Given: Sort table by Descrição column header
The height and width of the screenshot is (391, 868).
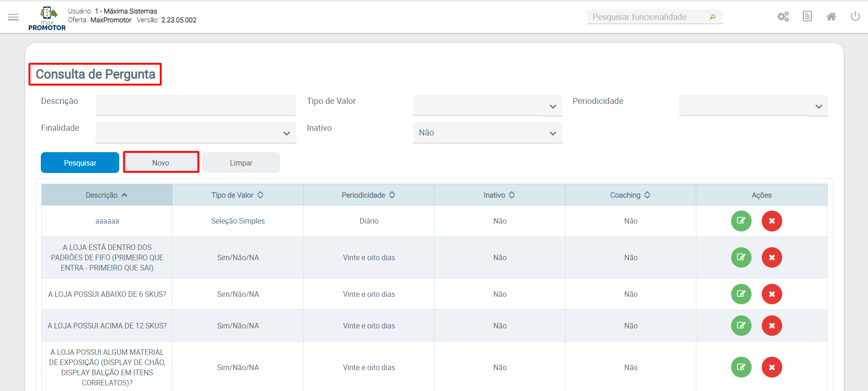Looking at the screenshot, I should (107, 195).
